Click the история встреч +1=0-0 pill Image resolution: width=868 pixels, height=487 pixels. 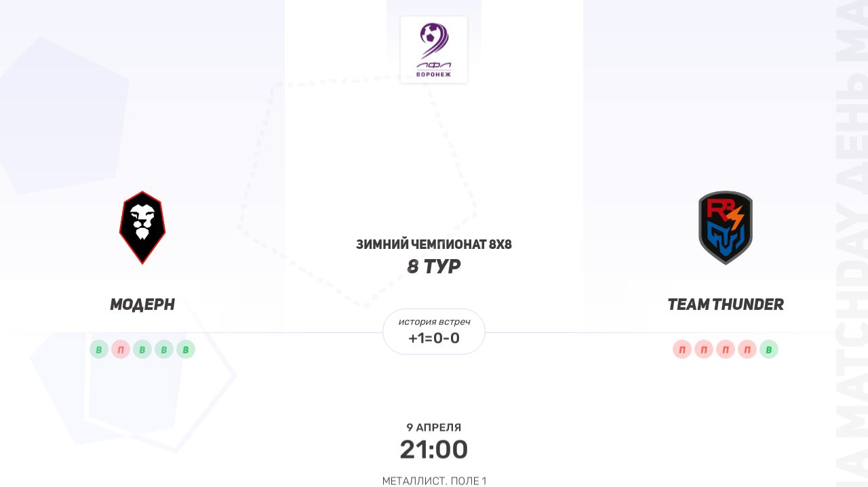click(x=434, y=331)
